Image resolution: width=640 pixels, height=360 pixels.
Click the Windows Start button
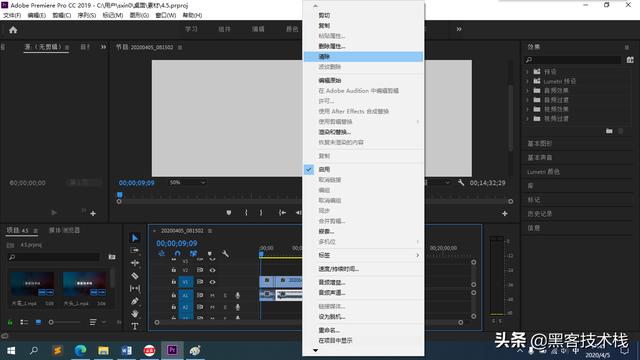(x=11, y=350)
